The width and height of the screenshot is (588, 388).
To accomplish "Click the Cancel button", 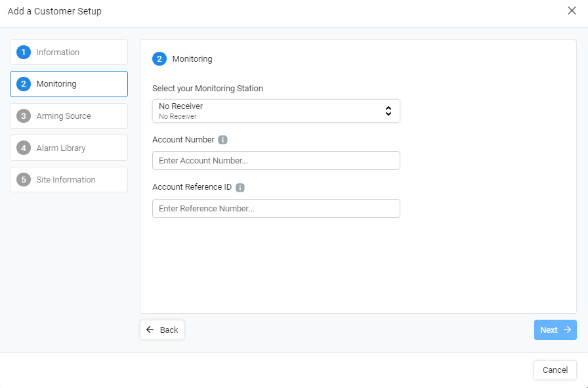I will (555, 370).
